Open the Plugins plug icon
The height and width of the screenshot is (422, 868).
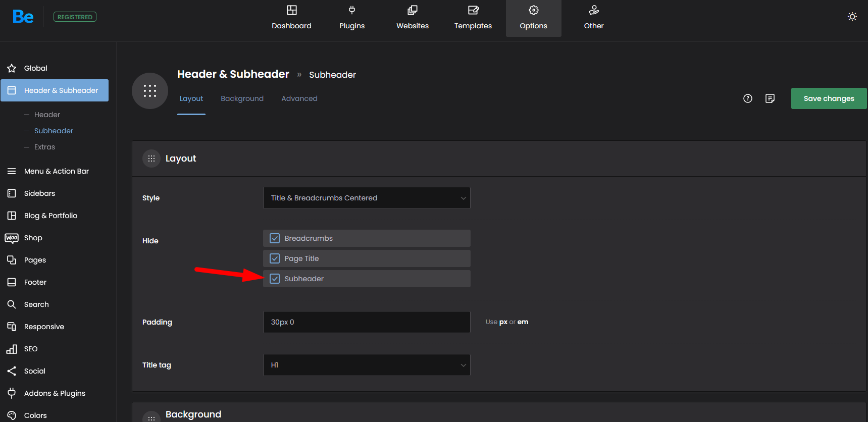[x=352, y=10]
